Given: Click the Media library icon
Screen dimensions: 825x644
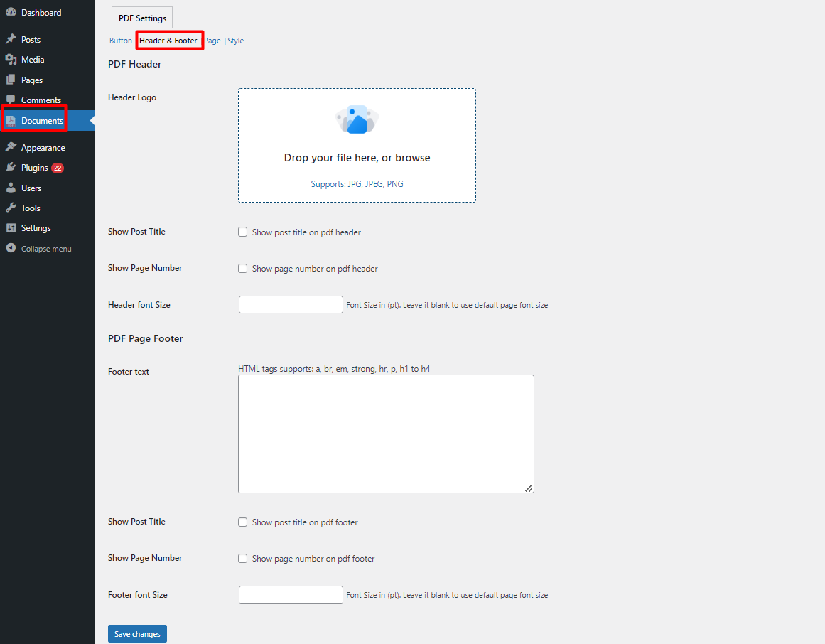Looking at the screenshot, I should tap(11, 60).
